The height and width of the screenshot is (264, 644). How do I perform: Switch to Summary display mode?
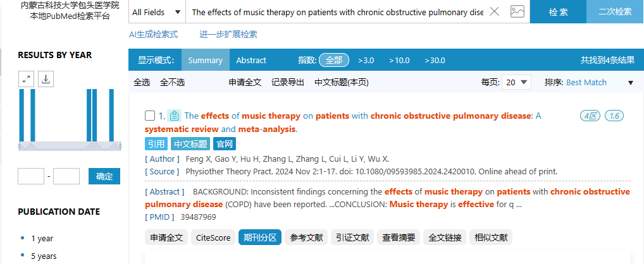click(206, 60)
